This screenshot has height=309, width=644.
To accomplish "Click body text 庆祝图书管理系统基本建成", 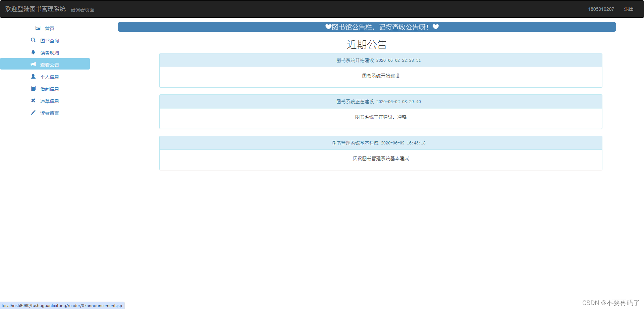I will (x=381, y=159).
